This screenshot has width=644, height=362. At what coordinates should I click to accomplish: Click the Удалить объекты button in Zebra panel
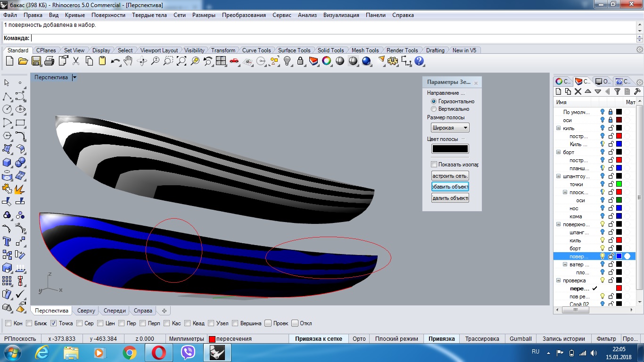coord(450,198)
